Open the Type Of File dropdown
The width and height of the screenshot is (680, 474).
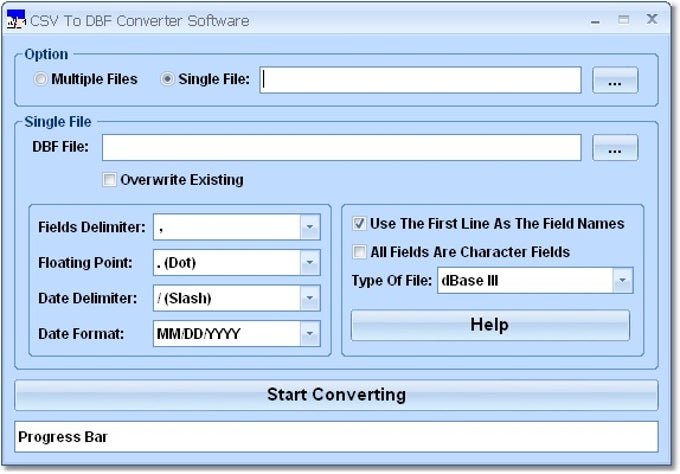pos(622,281)
